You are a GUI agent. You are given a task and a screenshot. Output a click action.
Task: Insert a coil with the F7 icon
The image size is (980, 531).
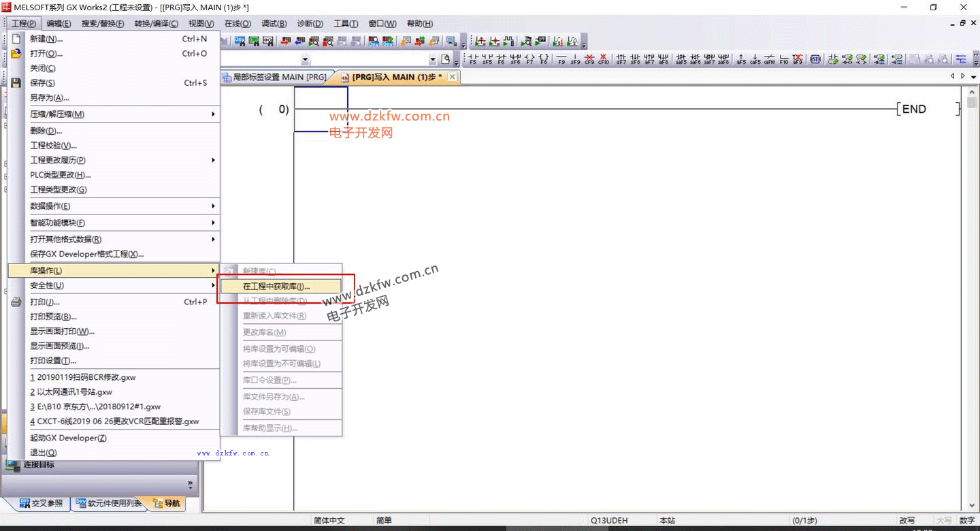tap(529, 59)
